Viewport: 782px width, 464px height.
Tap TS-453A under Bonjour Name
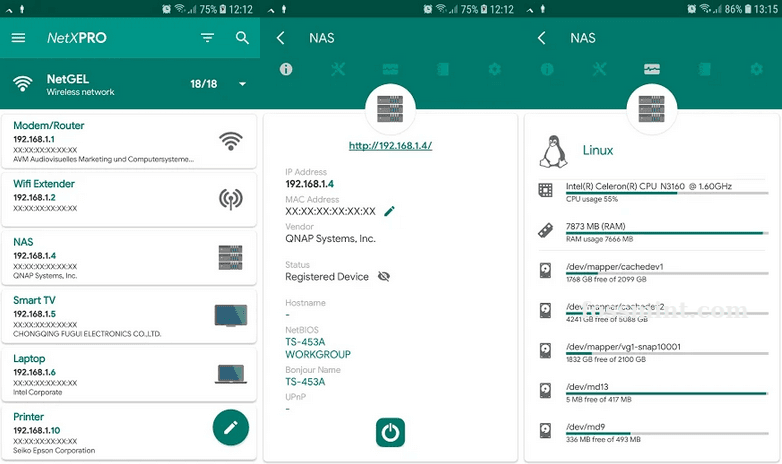(x=305, y=382)
